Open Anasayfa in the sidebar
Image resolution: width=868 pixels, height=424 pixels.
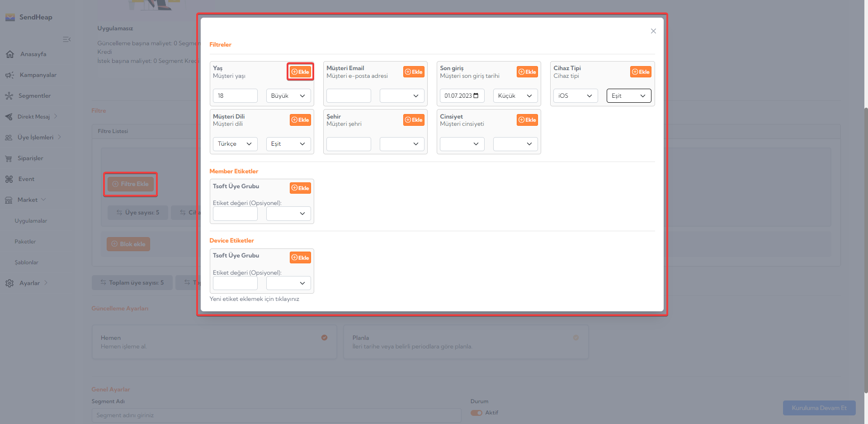pyautogui.click(x=33, y=54)
